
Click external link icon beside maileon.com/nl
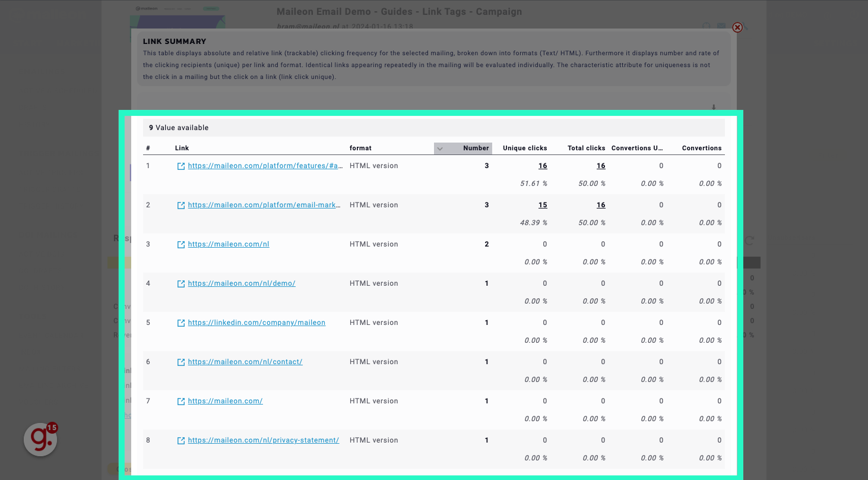coord(181,245)
